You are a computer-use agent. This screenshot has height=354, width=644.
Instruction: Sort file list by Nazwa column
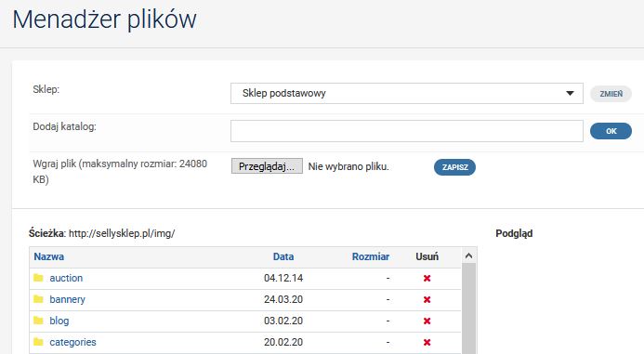coord(49,256)
